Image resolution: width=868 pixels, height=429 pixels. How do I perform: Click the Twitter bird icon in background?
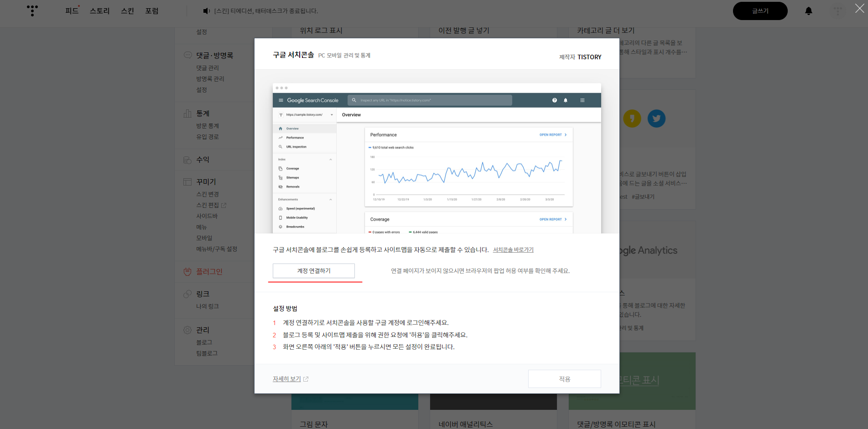click(x=656, y=119)
